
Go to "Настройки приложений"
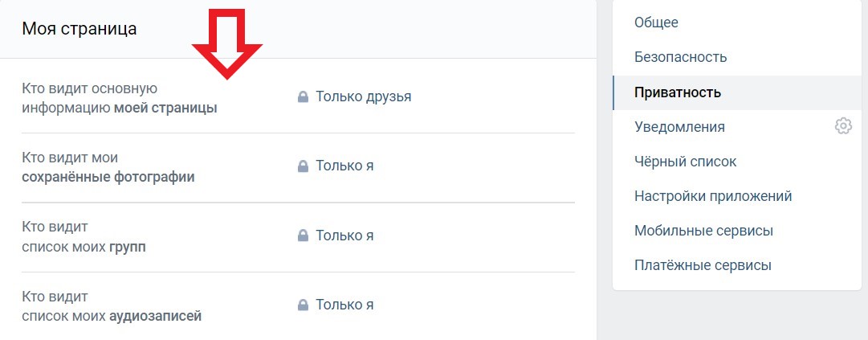point(713,196)
